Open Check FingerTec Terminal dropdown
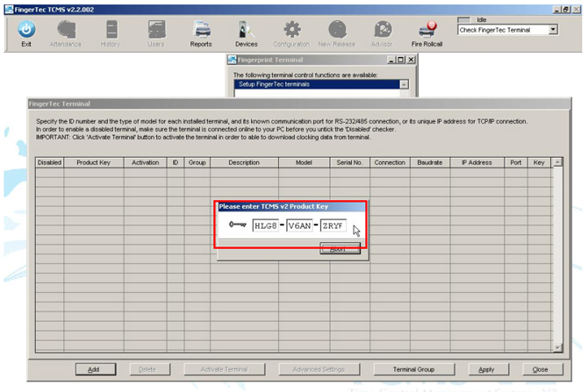This screenshot has width=588, height=392. click(553, 30)
